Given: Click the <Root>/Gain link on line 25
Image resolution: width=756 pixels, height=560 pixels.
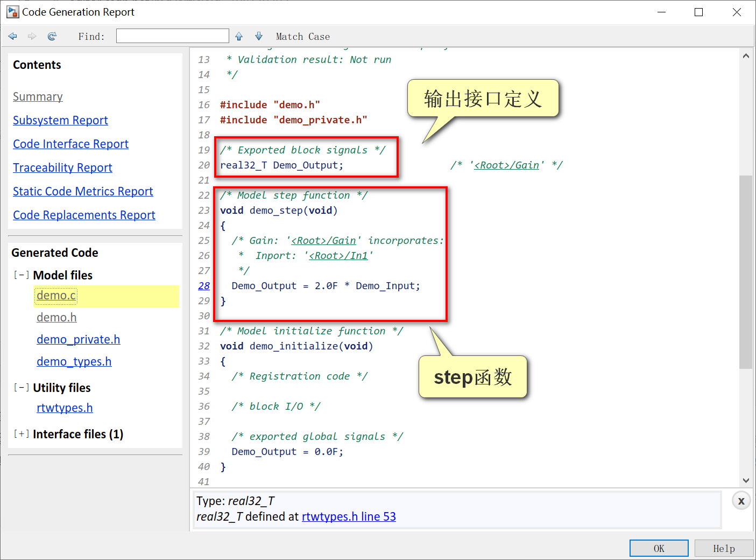Looking at the screenshot, I should (324, 241).
